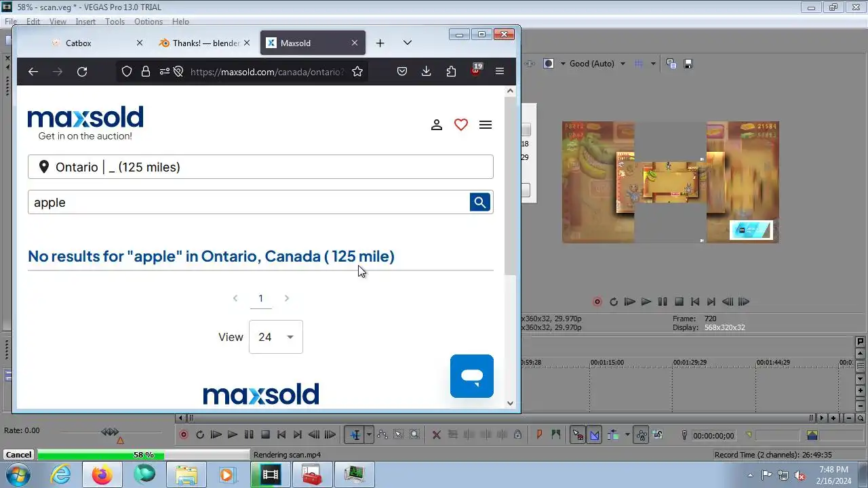Go to end button under Vegas preview
Viewport: 868px width, 488px height.
pyautogui.click(x=711, y=302)
